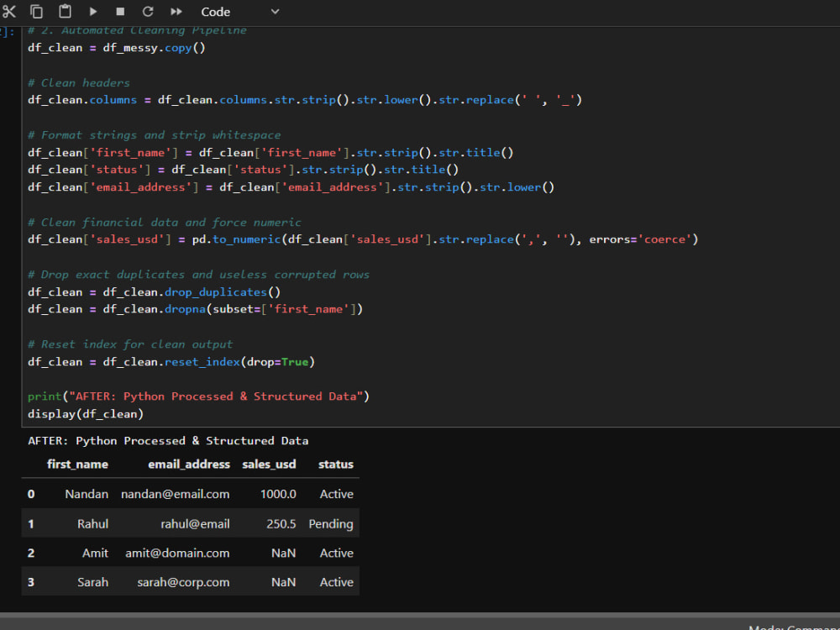840x630 pixels.
Task: Select the nandan@email.com cell
Action: (x=176, y=494)
